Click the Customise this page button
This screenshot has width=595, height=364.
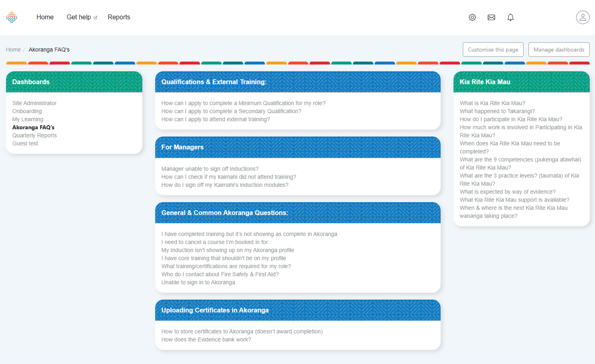pyautogui.click(x=493, y=50)
